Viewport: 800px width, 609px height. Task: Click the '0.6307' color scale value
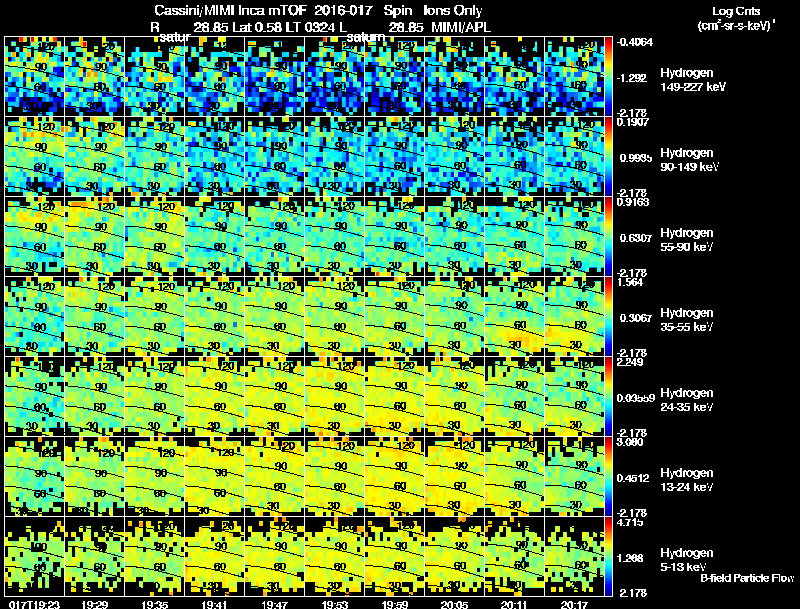(635, 238)
